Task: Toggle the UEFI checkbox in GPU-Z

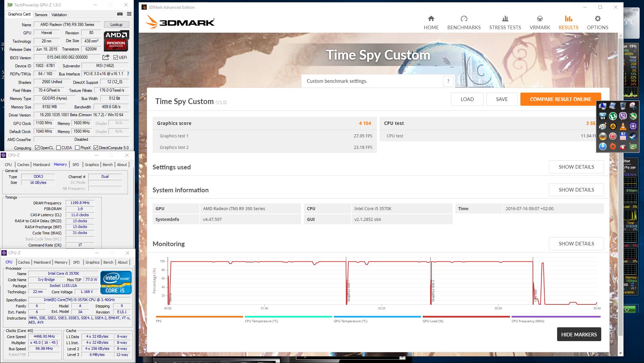Action: click(x=116, y=57)
